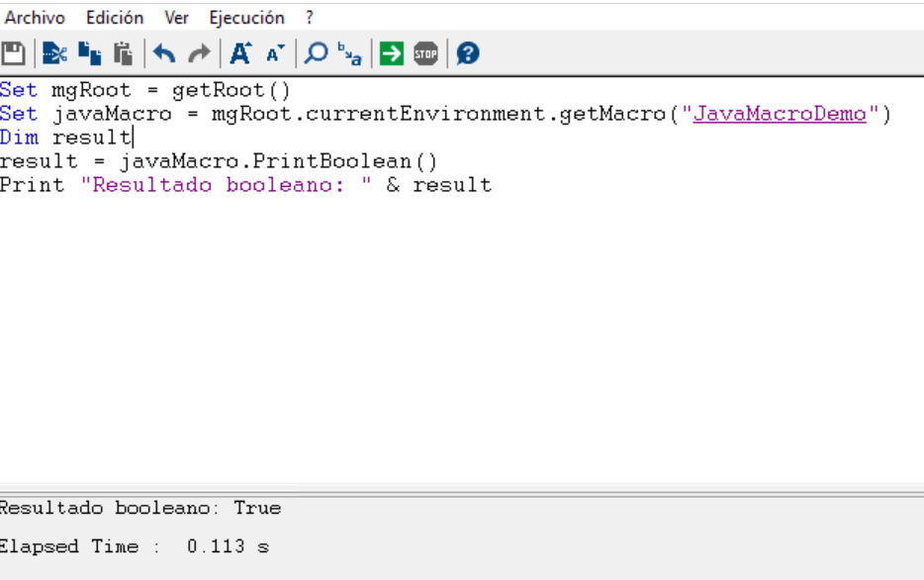Click 'javaMacro' variable in second Set line

(112, 114)
